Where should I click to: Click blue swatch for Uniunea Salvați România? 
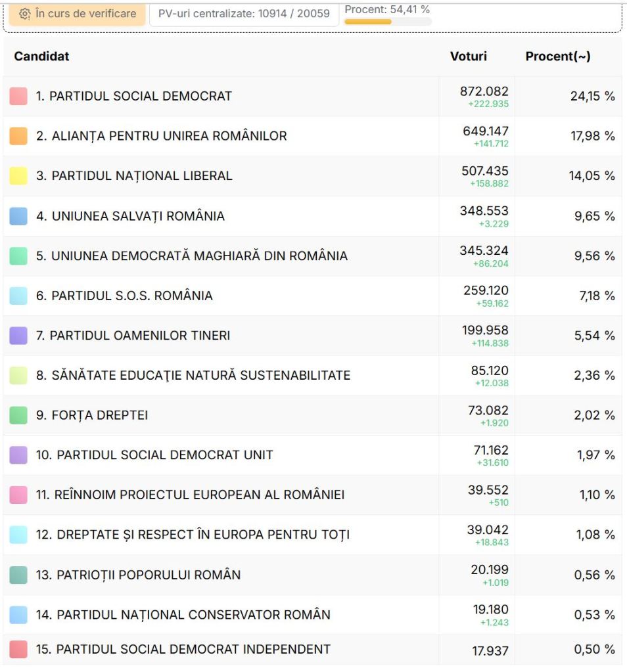[18, 216]
